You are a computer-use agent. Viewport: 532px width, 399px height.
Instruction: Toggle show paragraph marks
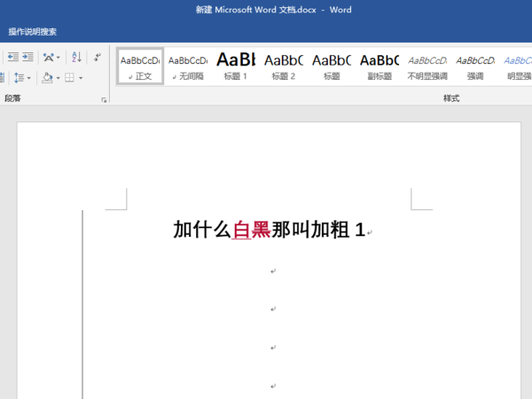tap(98, 57)
